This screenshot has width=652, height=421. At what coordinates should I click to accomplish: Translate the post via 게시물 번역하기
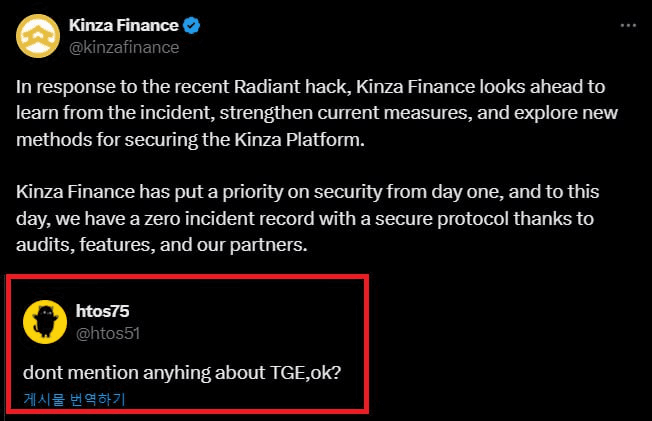(74, 399)
